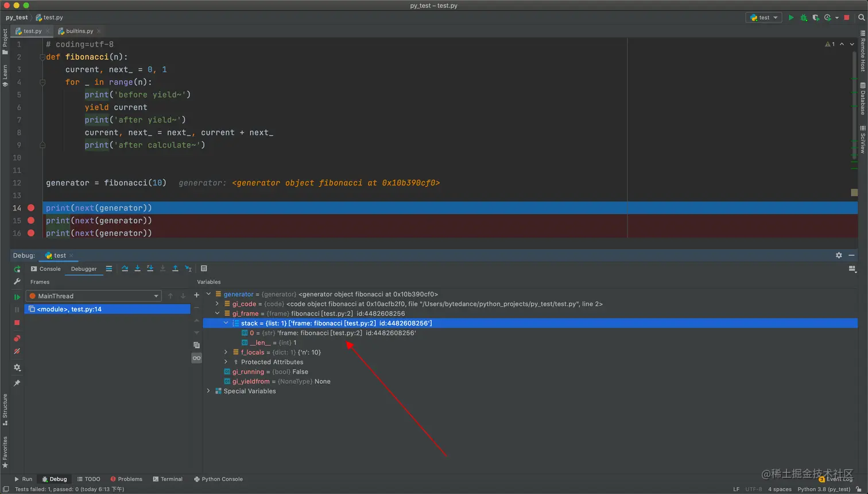
Task: Select the Debugger tab
Action: [x=84, y=269]
